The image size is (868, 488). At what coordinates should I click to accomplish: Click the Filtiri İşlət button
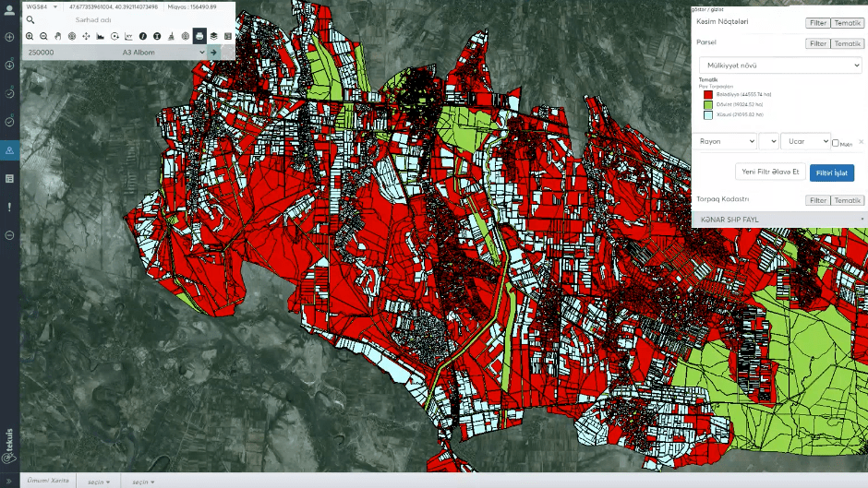831,173
